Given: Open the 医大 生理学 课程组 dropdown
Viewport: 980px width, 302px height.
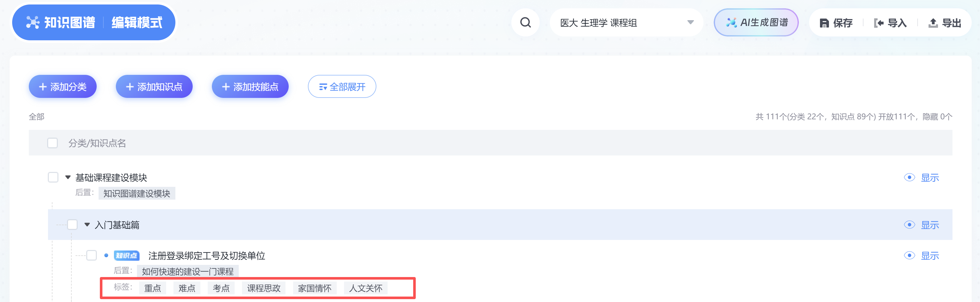Looking at the screenshot, I should click(626, 22).
